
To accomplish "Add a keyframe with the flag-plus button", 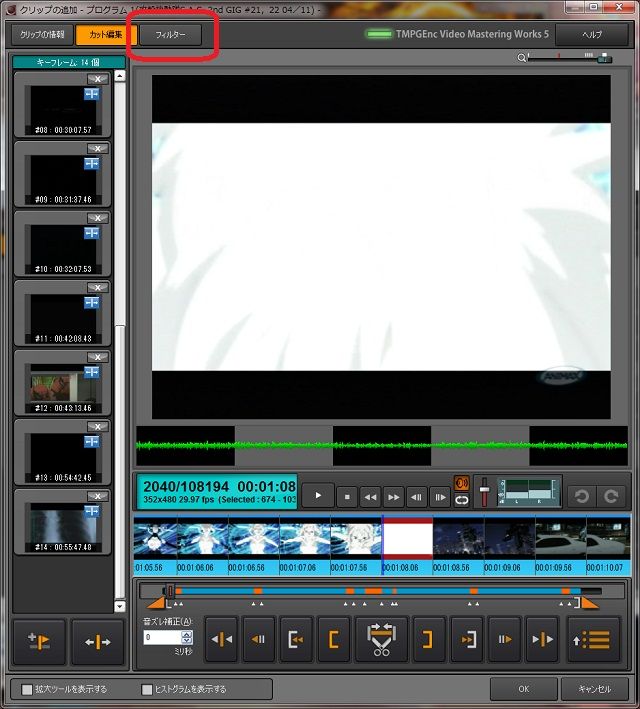I will tap(39, 642).
